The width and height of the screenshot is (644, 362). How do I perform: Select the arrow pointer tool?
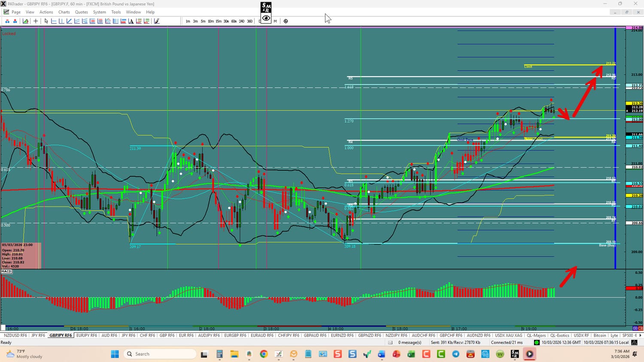[46, 21]
